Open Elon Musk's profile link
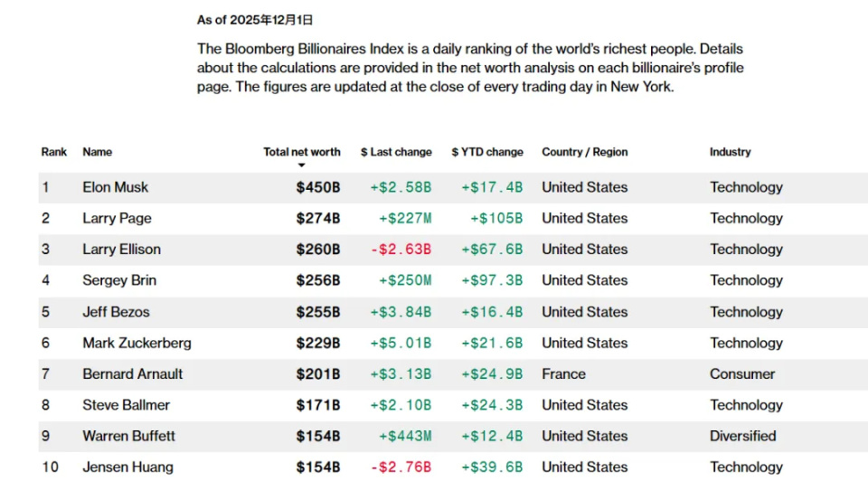Viewport: 868px width, 481px height. [x=116, y=187]
